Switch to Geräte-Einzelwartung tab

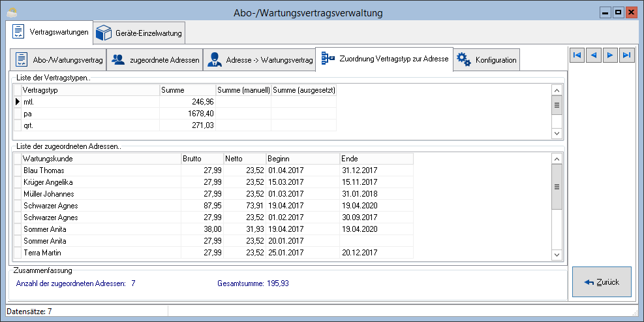pyautogui.click(x=139, y=33)
